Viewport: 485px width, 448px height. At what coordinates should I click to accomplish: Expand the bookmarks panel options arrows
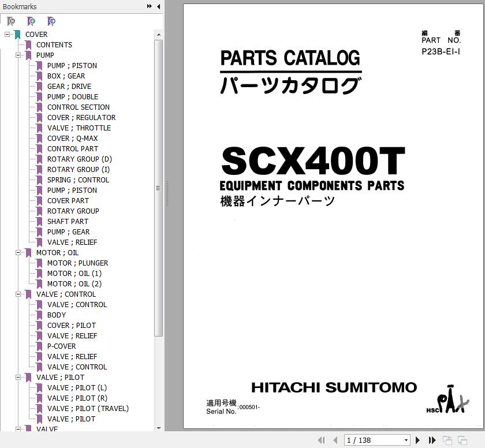150,6
